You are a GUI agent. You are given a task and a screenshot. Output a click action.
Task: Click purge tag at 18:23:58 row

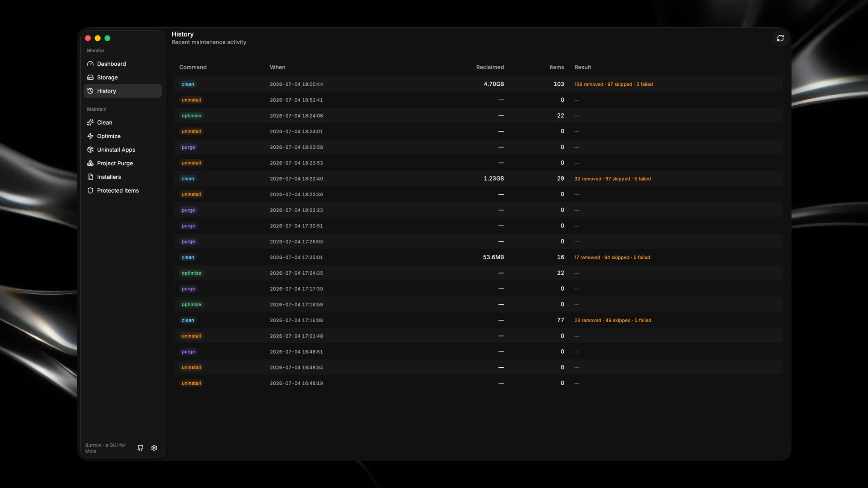click(188, 147)
